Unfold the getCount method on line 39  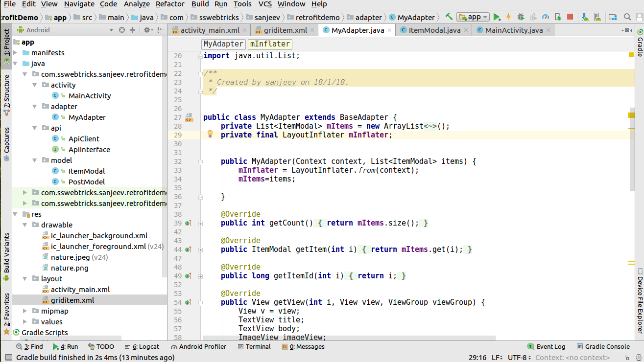pyautogui.click(x=201, y=223)
